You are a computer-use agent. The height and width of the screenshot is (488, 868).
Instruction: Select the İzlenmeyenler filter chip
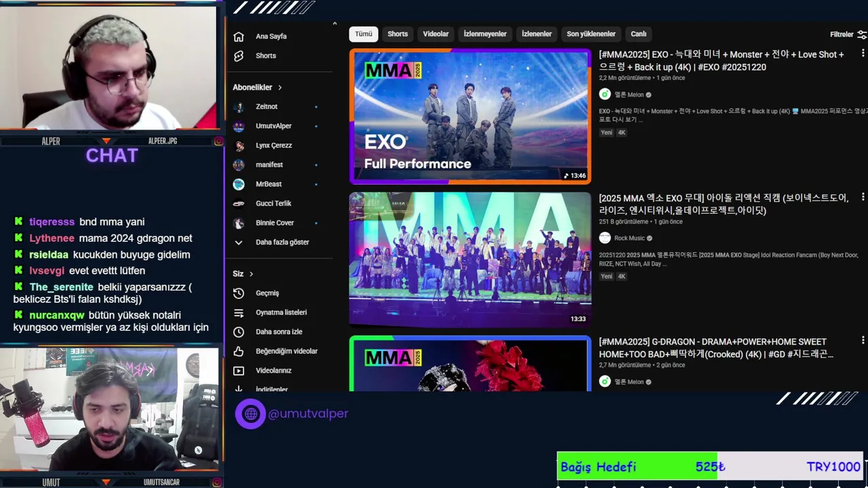485,34
